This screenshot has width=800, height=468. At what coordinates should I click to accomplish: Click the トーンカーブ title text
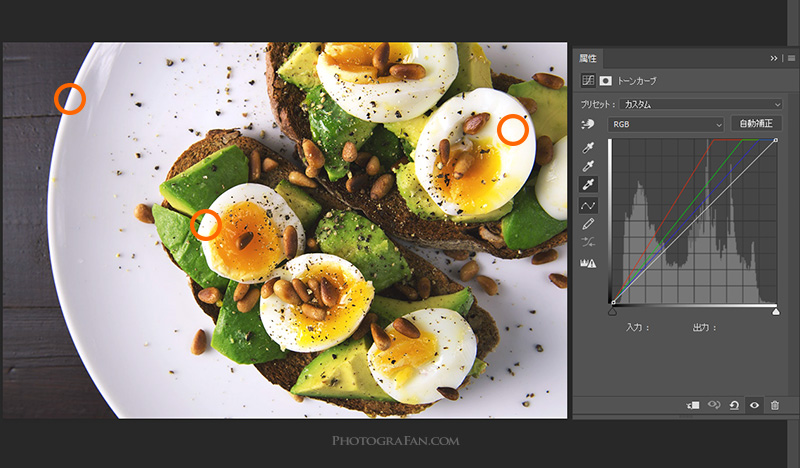[x=637, y=81]
